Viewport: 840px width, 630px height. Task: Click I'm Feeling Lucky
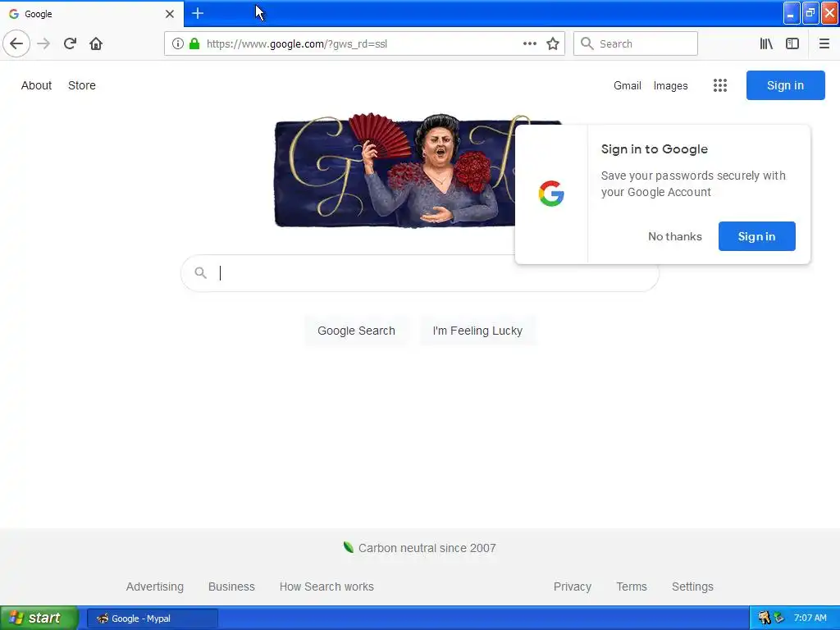tap(477, 331)
